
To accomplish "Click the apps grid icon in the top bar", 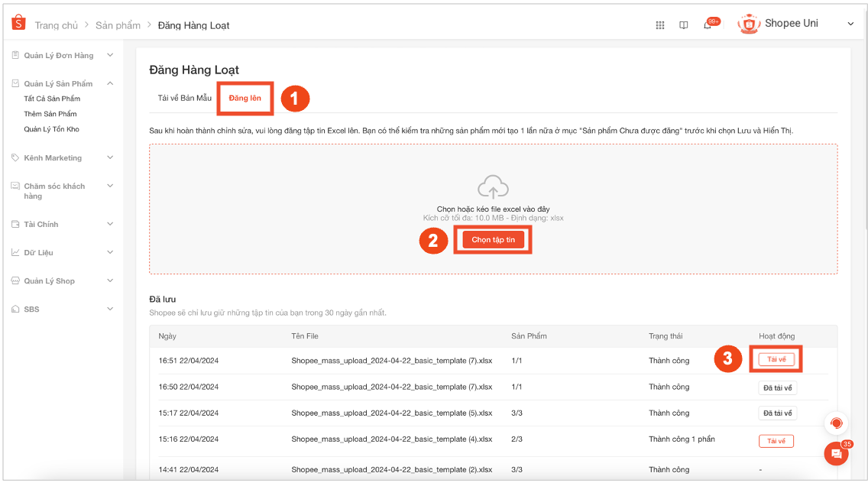I will (x=659, y=24).
